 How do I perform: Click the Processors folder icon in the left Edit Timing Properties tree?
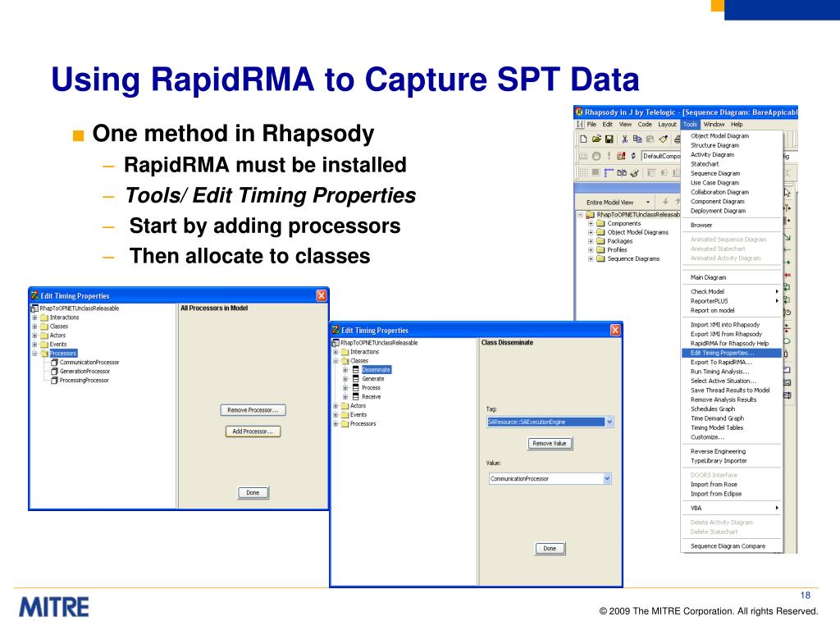tap(44, 354)
